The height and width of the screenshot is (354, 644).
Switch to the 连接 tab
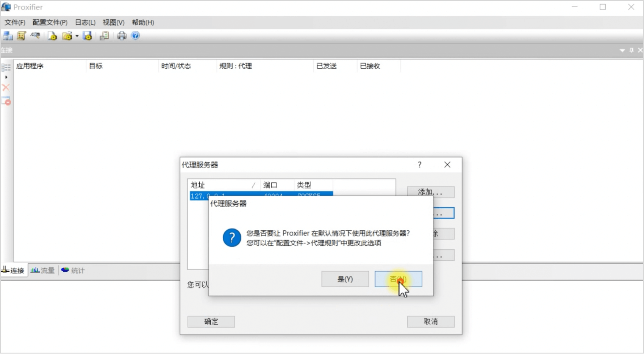click(14, 270)
